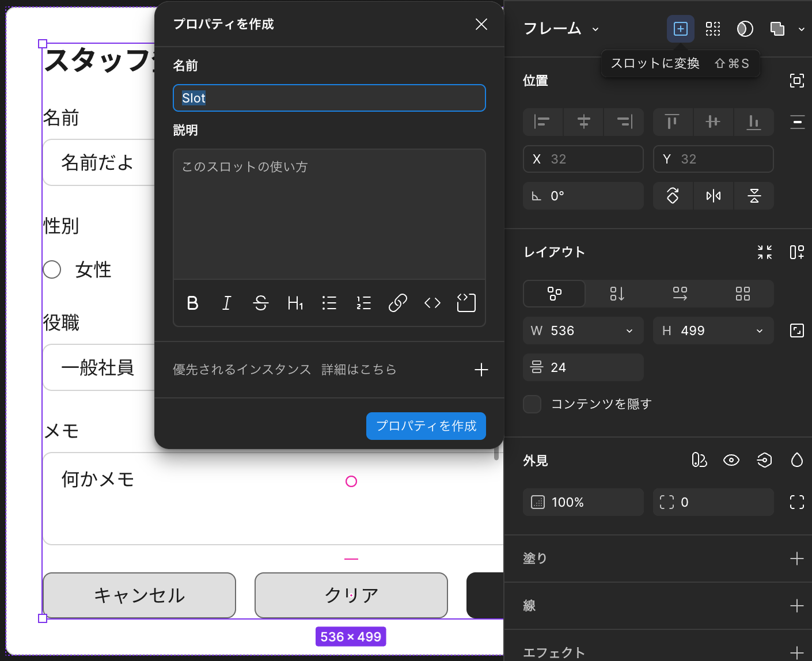Viewport: 812px width, 661px height.
Task: Click the プロパティを作成 blue button
Action: (x=426, y=426)
